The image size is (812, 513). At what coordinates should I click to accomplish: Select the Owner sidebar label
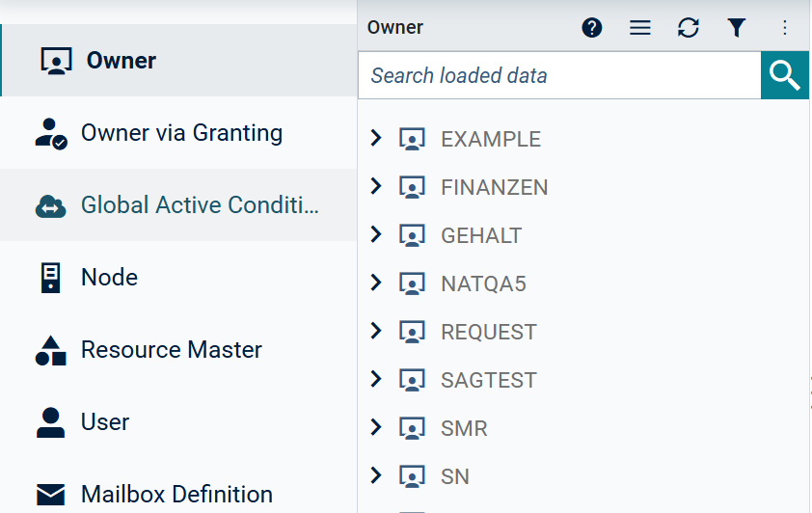122,61
